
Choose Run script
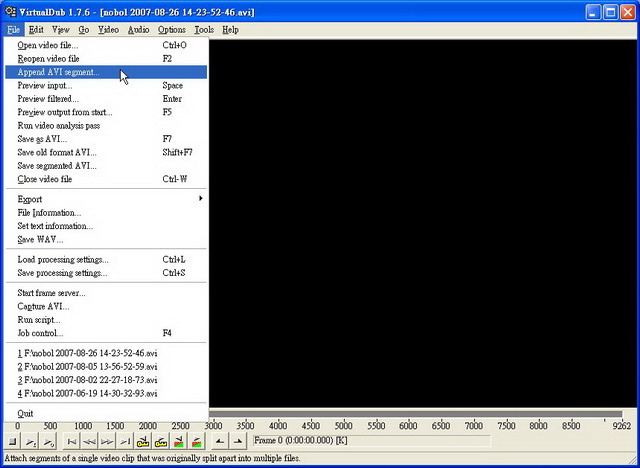(x=106, y=320)
